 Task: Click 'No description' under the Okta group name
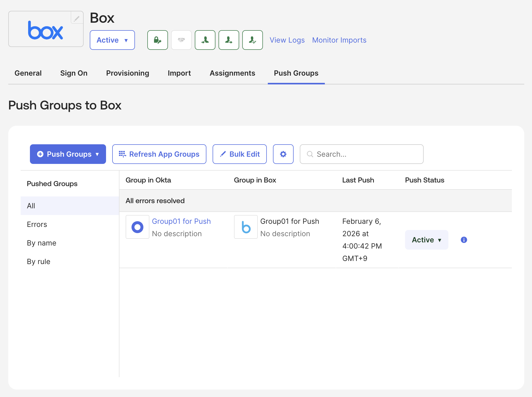coord(177,234)
